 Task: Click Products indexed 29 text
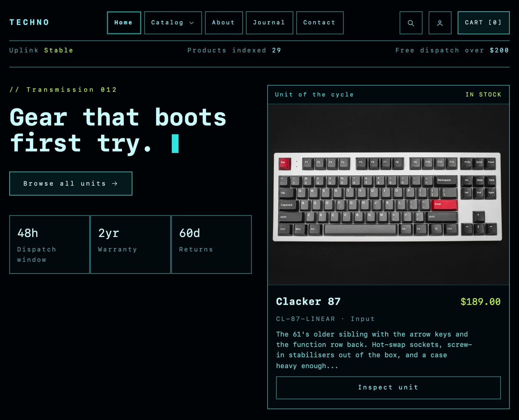(x=234, y=50)
